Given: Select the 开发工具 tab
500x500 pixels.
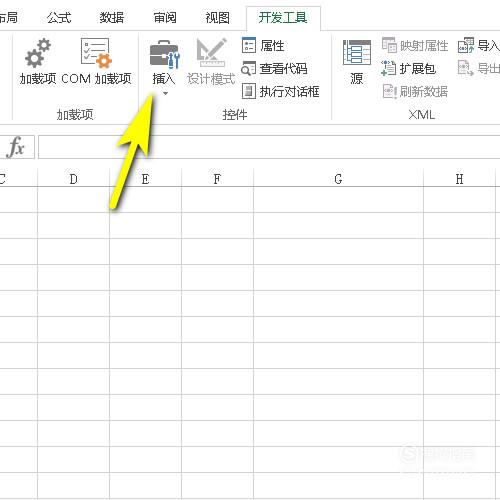Looking at the screenshot, I should click(283, 17).
